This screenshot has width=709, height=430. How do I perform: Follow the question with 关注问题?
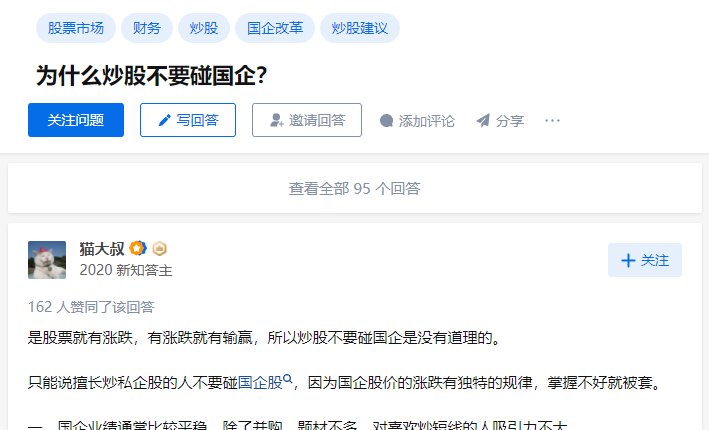point(76,120)
